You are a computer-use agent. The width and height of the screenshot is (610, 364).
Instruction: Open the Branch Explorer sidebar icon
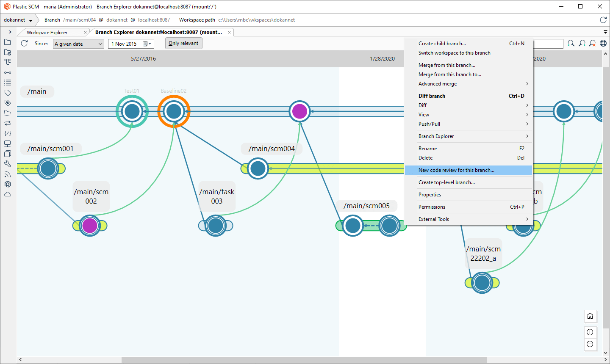(7, 63)
